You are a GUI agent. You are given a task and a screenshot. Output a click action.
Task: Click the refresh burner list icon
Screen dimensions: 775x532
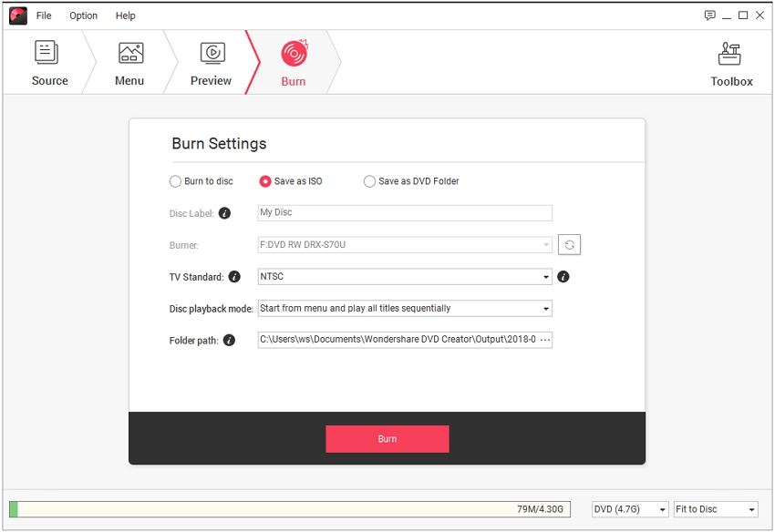click(569, 245)
